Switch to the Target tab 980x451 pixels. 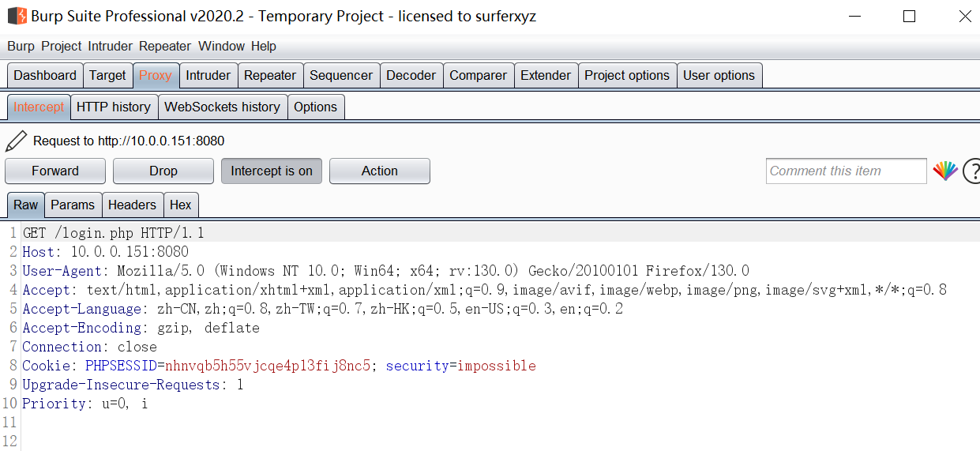[107, 76]
